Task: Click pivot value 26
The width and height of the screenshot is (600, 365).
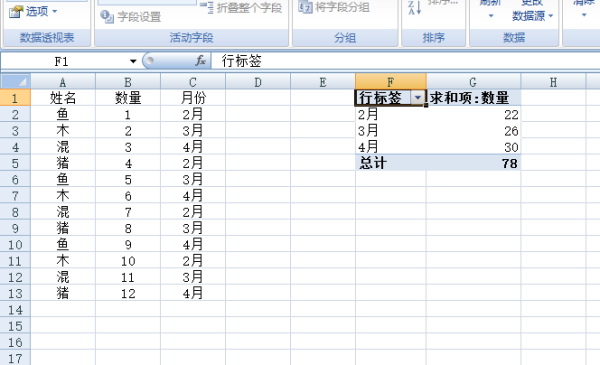Action: 473,131
